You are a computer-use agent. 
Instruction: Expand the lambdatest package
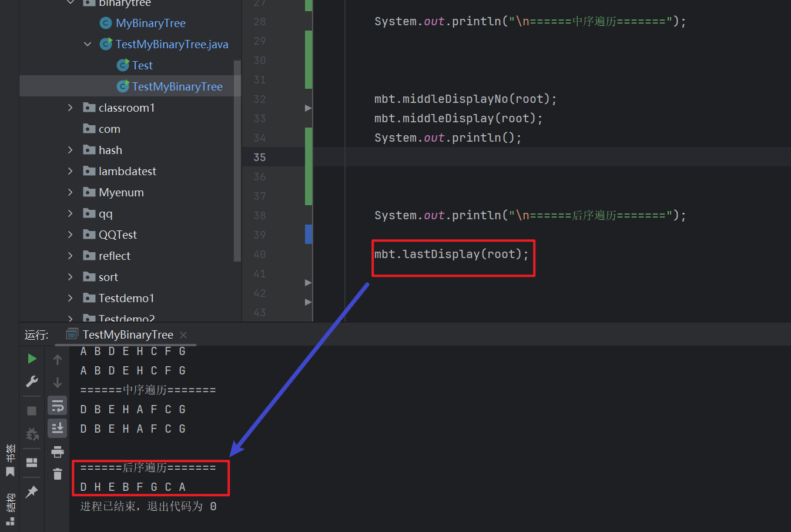pyautogui.click(x=71, y=171)
